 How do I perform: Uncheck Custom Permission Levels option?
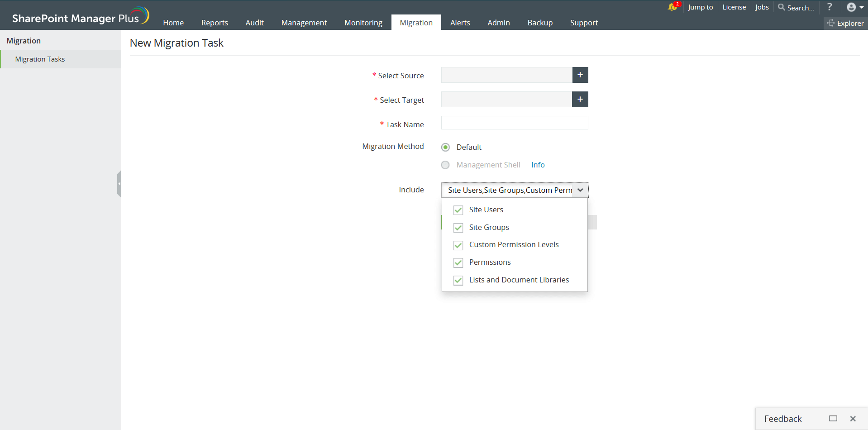pyautogui.click(x=458, y=245)
